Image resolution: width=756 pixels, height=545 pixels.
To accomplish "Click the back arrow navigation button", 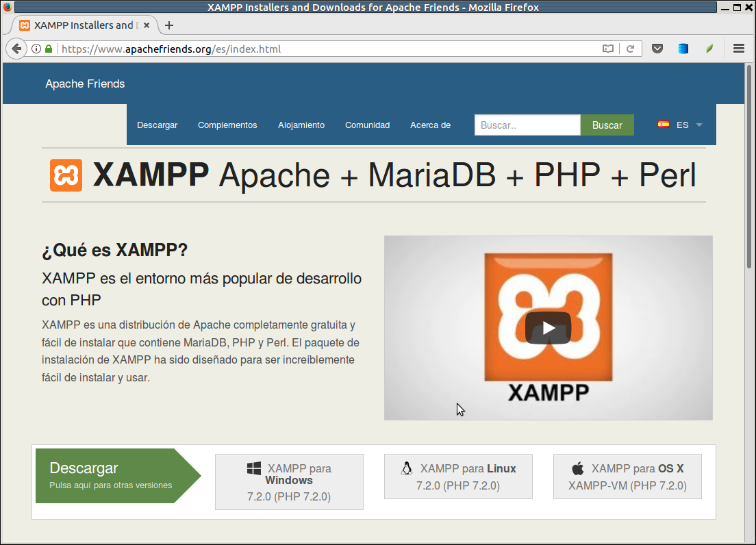I will (16, 49).
